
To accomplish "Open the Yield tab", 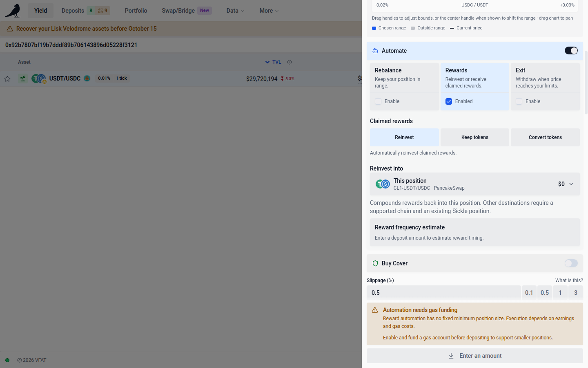I will coord(40,11).
